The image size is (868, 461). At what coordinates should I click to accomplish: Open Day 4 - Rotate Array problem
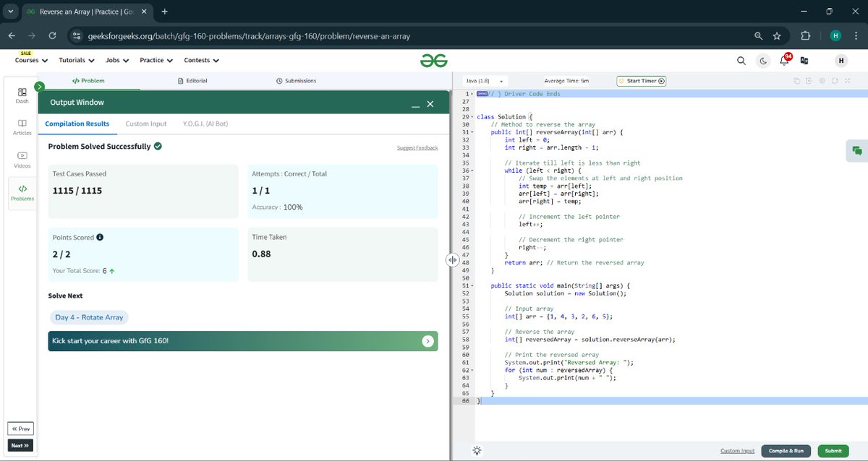[89, 317]
